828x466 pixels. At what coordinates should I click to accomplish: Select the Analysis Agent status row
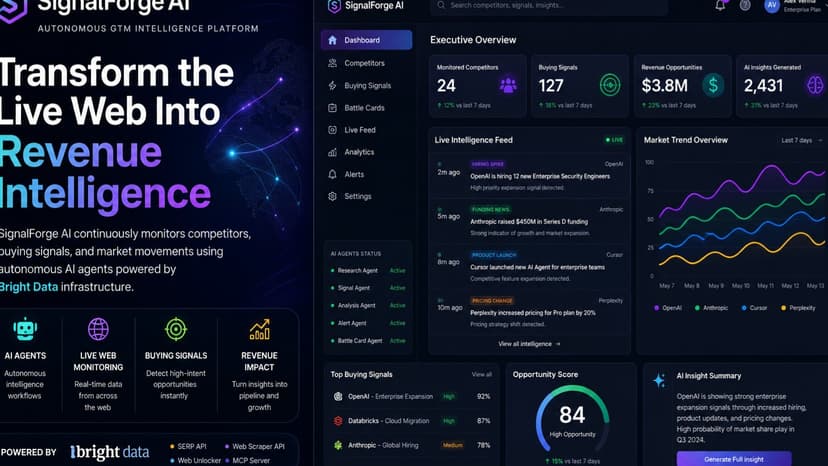pos(368,305)
